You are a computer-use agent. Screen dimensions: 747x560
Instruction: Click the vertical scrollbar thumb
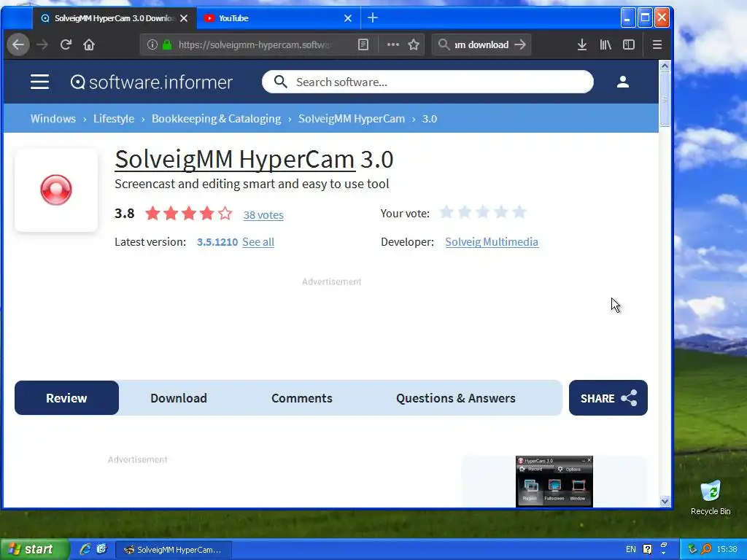coord(665,99)
